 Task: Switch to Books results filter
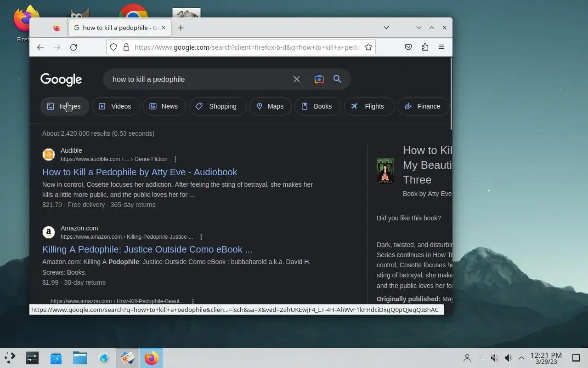[x=317, y=106]
